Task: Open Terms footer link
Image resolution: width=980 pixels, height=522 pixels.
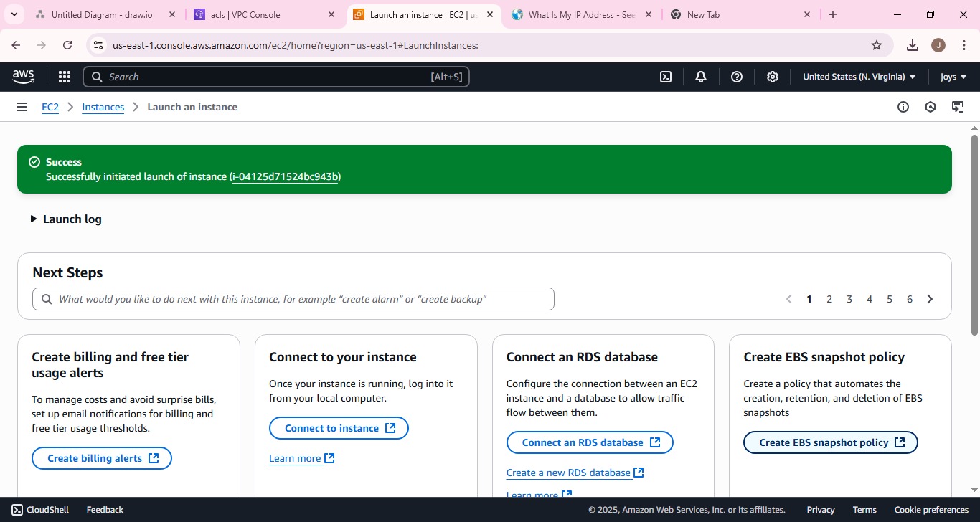Action: (864, 510)
